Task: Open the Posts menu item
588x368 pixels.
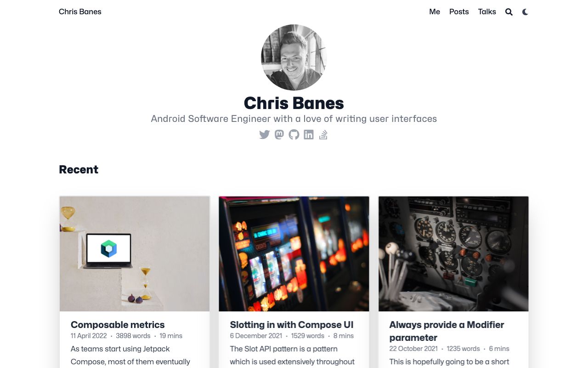Action: tap(459, 11)
